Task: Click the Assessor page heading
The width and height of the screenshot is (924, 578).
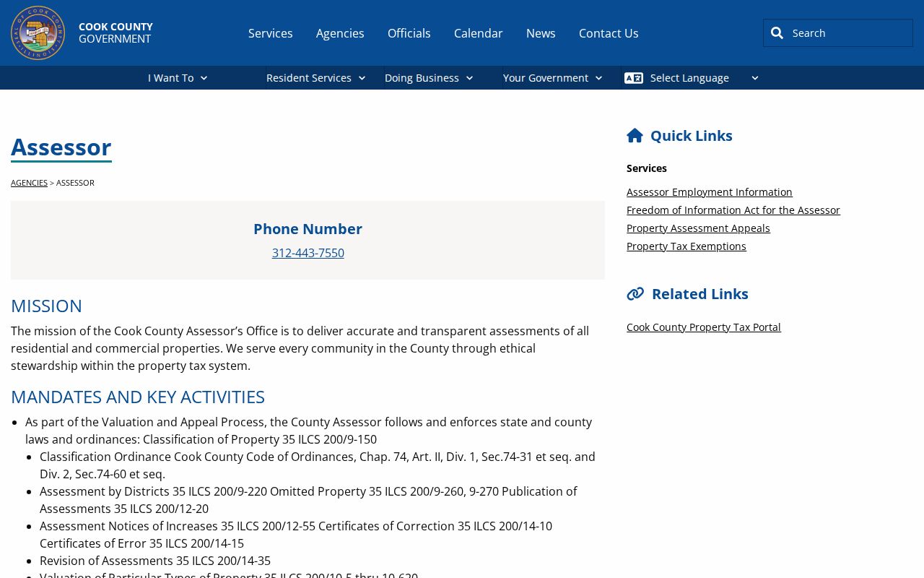Action: 61,147
